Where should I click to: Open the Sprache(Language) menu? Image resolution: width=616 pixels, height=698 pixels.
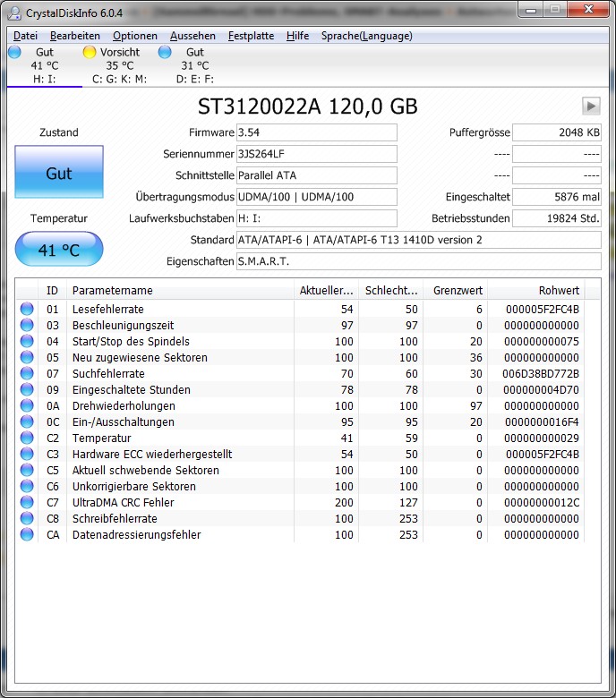366,36
